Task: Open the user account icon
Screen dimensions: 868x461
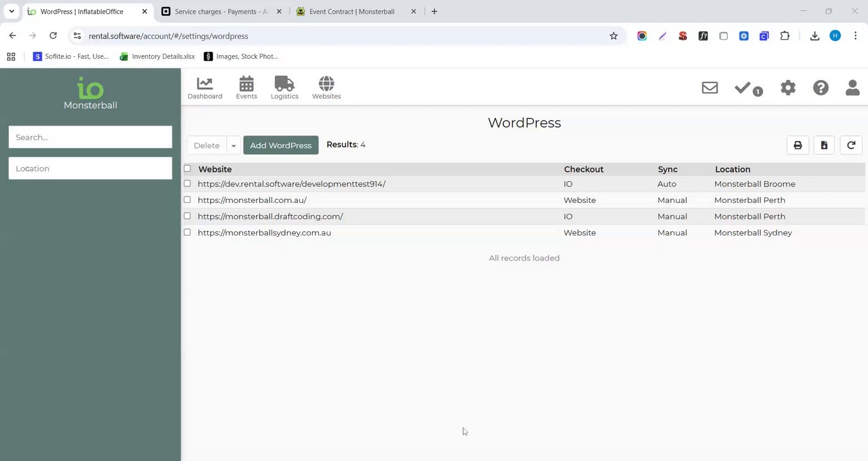Action: [852, 88]
